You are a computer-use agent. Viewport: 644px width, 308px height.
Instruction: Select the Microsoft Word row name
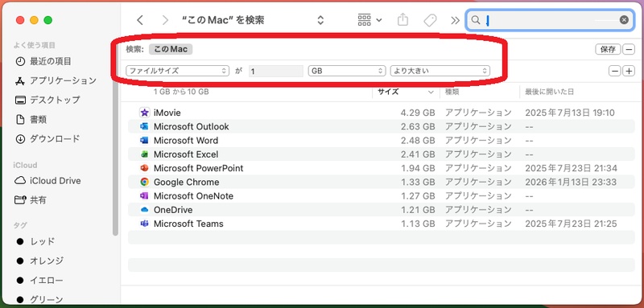186,141
